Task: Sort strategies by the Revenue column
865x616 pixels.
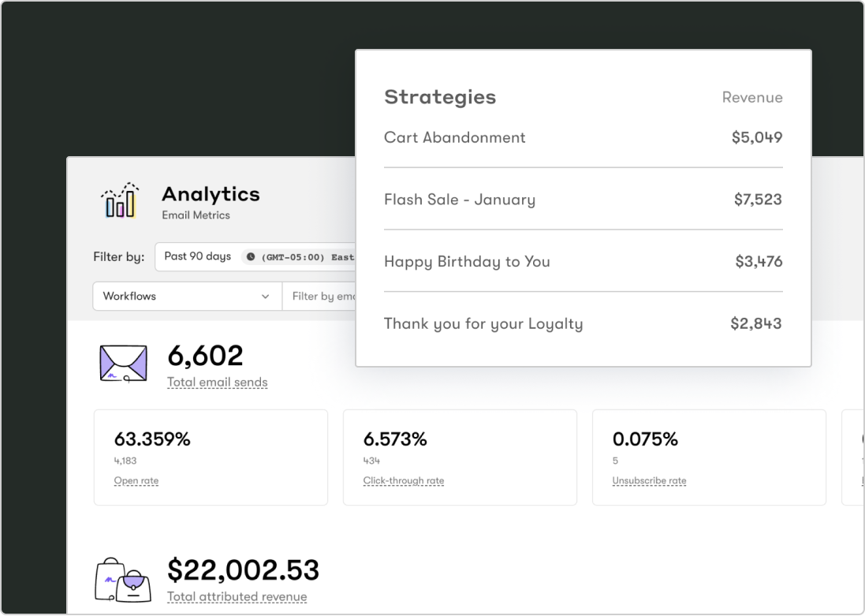Action: 752,97
